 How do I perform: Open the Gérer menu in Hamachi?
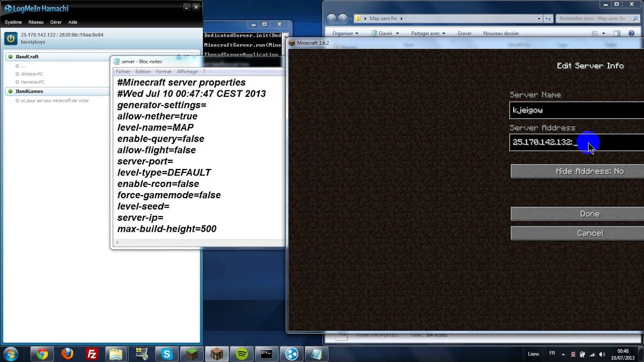(56, 22)
